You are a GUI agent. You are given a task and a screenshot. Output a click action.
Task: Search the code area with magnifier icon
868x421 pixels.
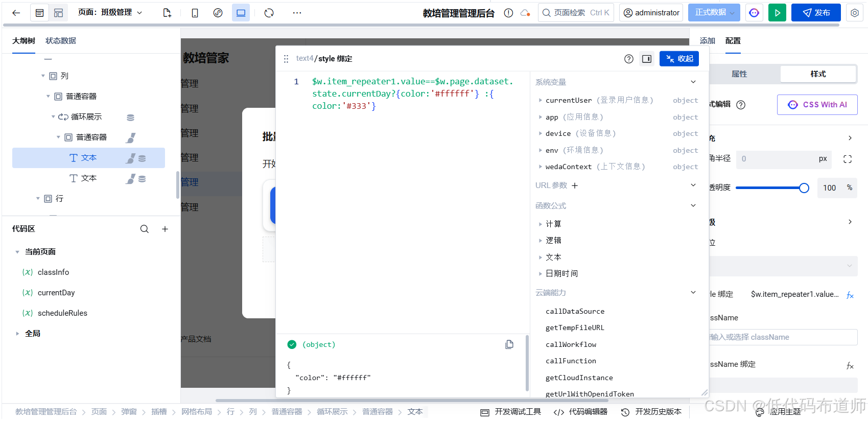(145, 229)
